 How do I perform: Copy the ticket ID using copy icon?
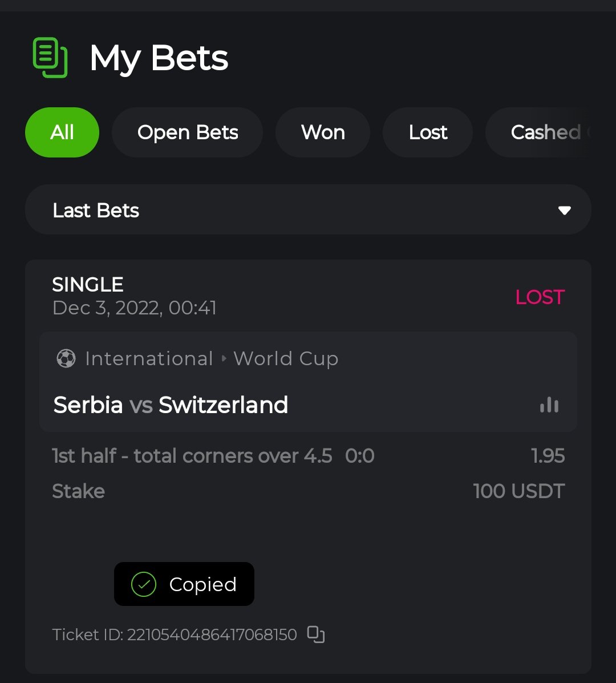pos(316,634)
